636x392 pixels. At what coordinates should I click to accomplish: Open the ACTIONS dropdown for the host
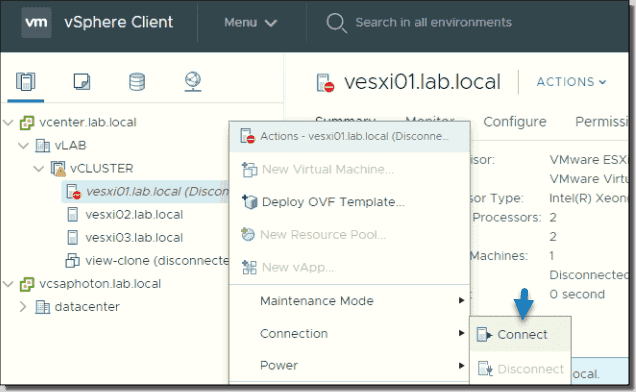[x=572, y=82]
